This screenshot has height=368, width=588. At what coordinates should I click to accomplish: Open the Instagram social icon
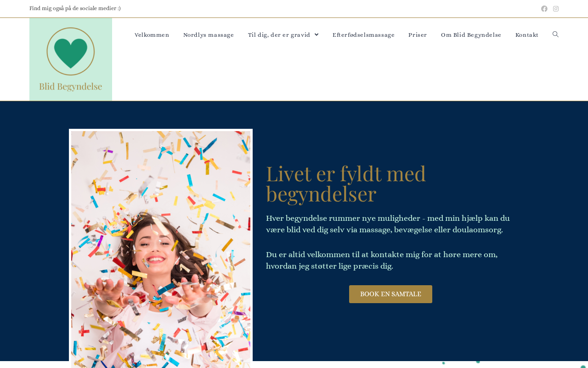pyautogui.click(x=556, y=9)
